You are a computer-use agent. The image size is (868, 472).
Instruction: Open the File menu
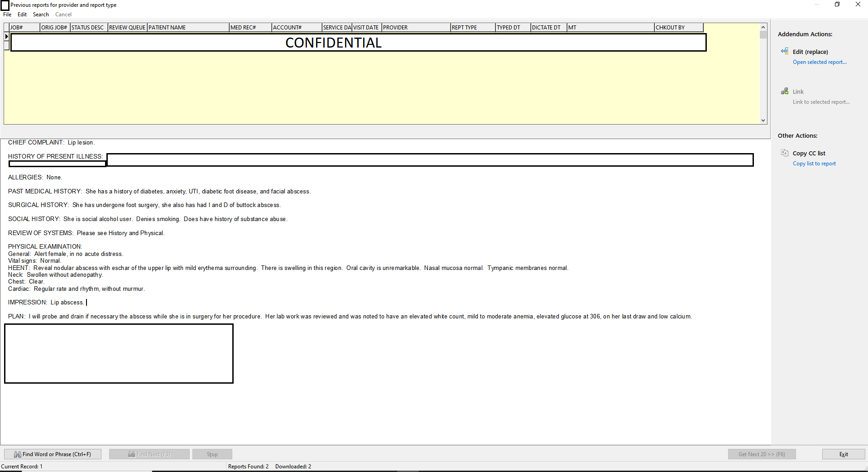point(7,14)
